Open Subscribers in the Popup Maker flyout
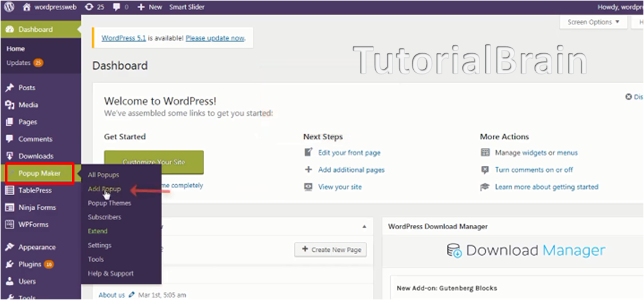644x300 pixels. click(104, 217)
